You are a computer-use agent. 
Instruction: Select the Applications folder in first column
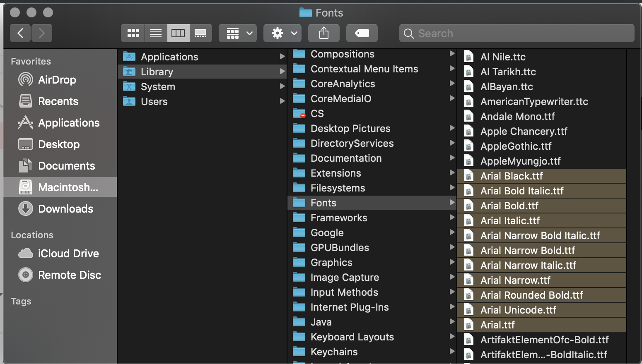[202, 57]
